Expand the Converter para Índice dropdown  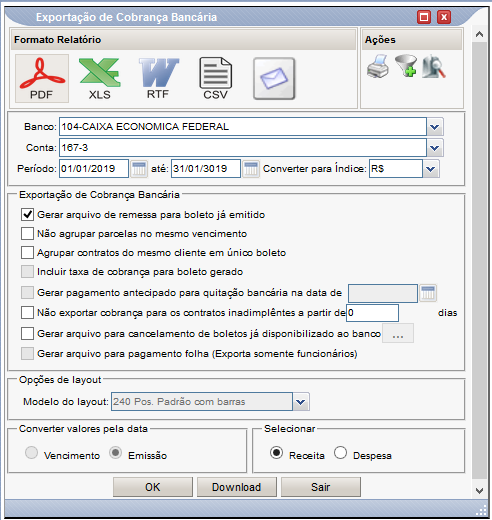(431, 169)
